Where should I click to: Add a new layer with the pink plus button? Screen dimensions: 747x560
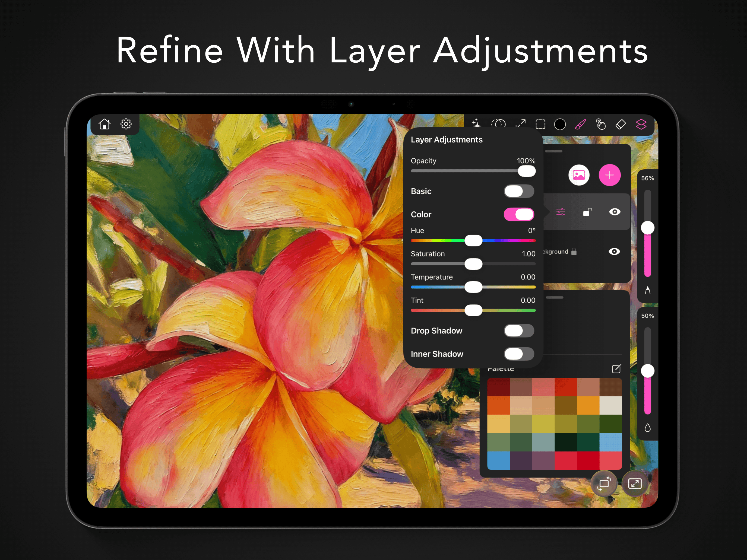click(610, 175)
